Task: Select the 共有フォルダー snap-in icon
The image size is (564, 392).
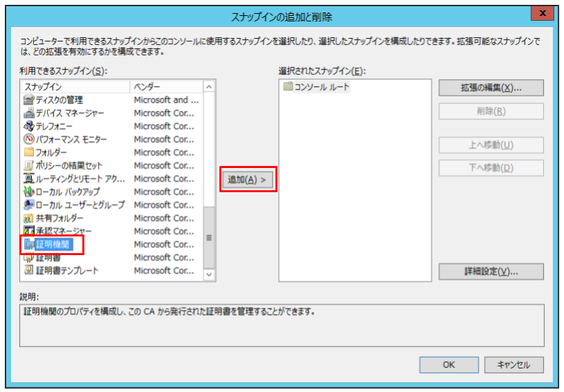Action: (28, 218)
